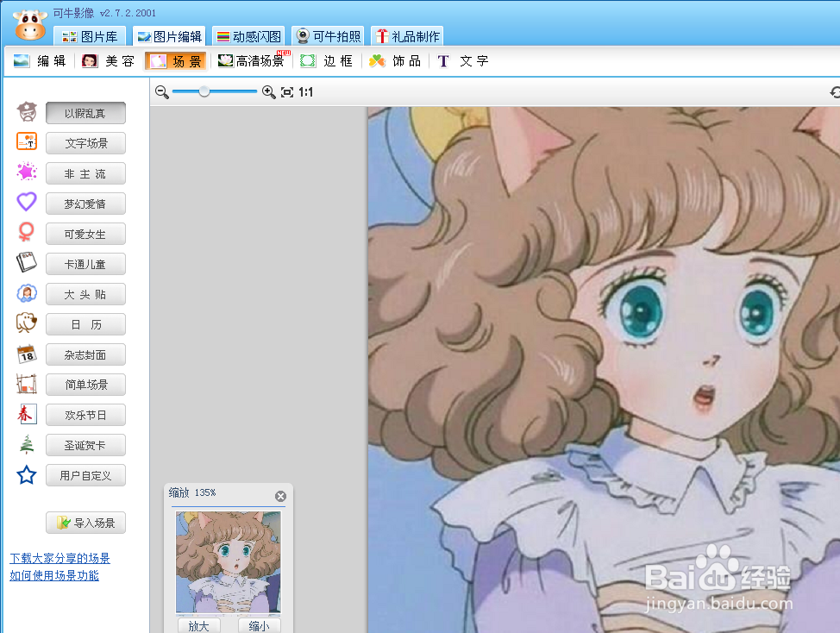Switch to the 图片编辑 tab
840x633 pixels.
169,36
